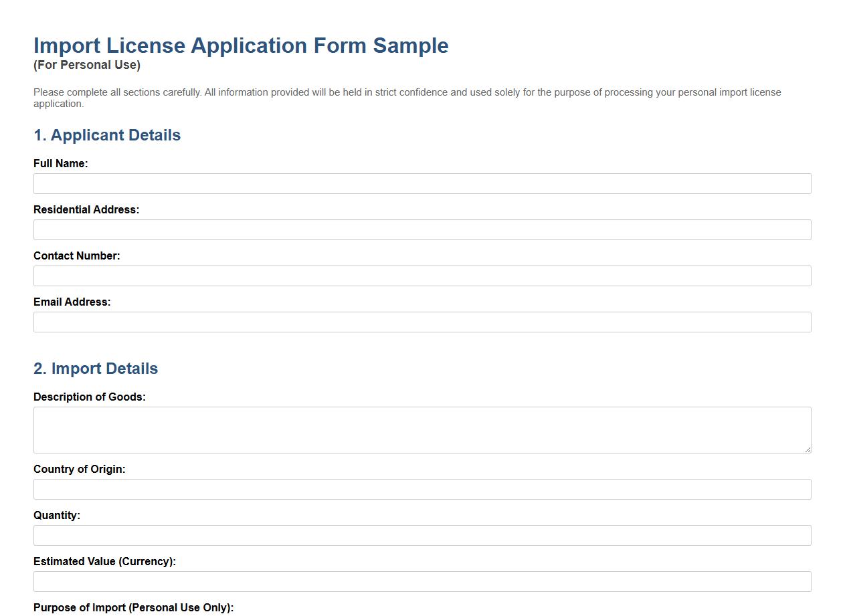Click the Full Name input field
This screenshot has height=616, width=845.
tap(421, 183)
